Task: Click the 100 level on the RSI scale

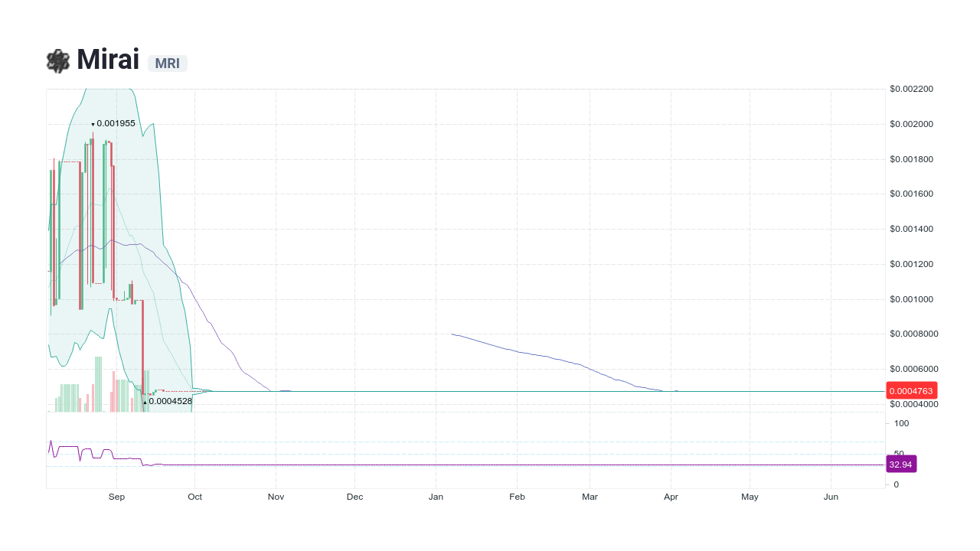Action: coord(901,423)
